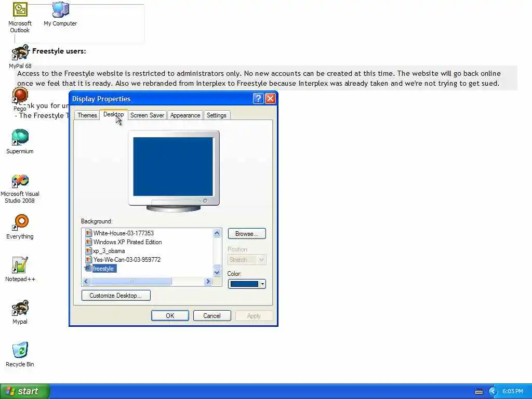
Task: Click the horizontal scrollbar thumb
Action: [x=131, y=281]
